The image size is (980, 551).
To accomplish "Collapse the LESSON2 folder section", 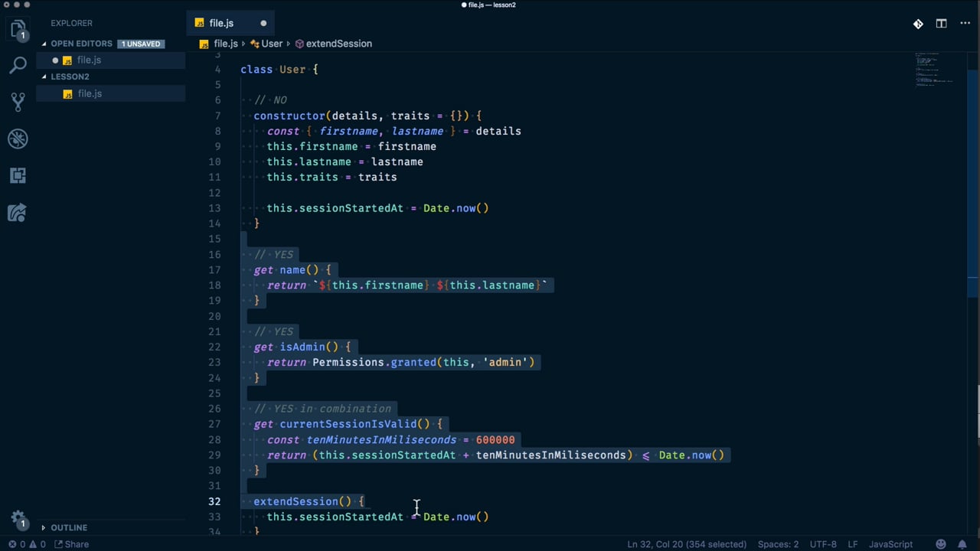I will click(44, 77).
